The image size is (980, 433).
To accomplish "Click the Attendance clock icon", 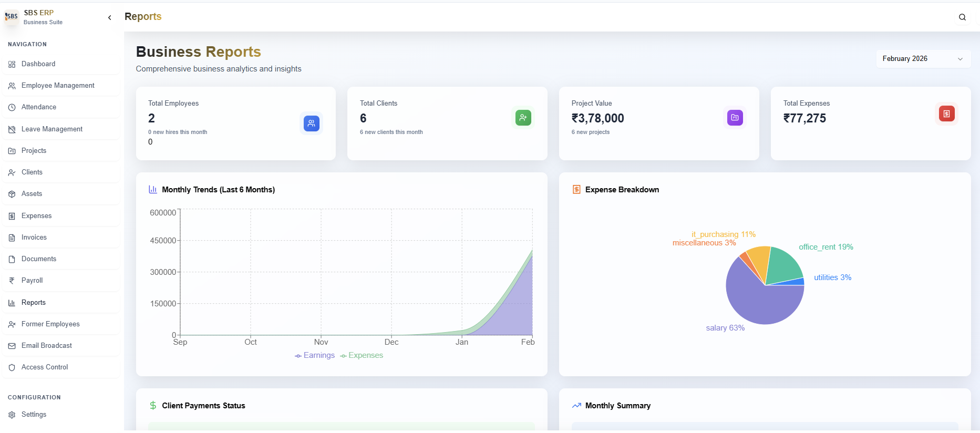I will click(12, 107).
